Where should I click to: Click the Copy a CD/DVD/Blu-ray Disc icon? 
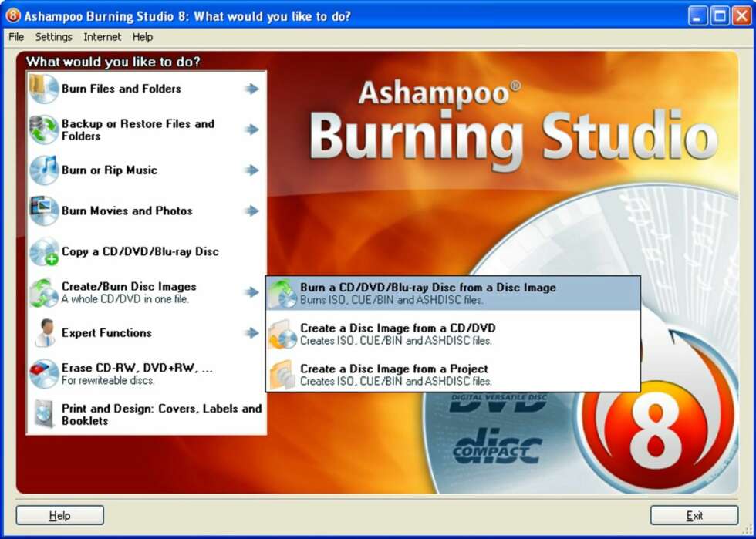point(43,251)
